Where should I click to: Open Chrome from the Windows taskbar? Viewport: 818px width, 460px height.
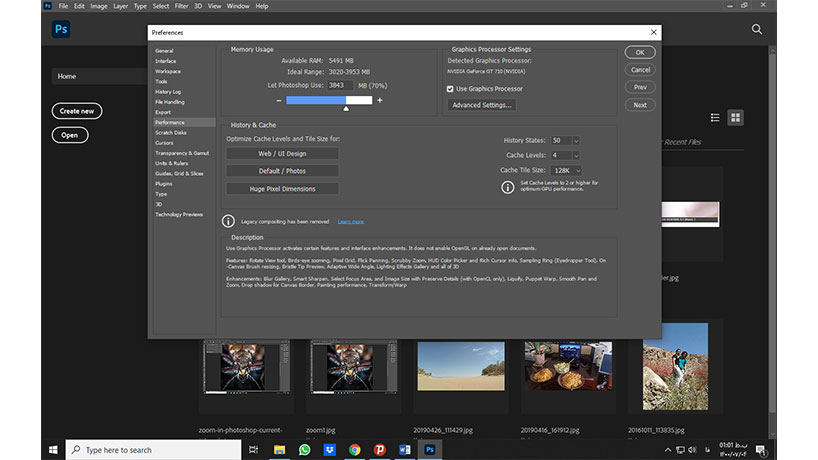pyautogui.click(x=354, y=450)
